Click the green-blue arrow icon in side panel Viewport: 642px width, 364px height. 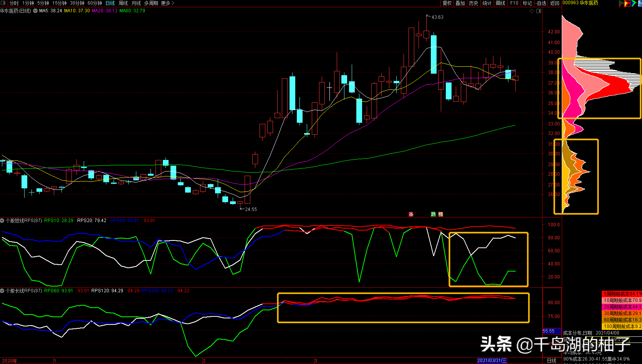pos(634,3)
